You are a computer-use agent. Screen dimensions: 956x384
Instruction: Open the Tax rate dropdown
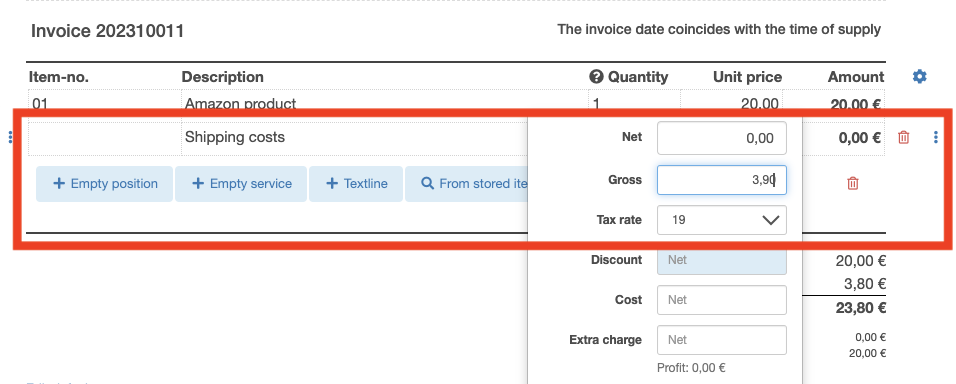point(722,220)
